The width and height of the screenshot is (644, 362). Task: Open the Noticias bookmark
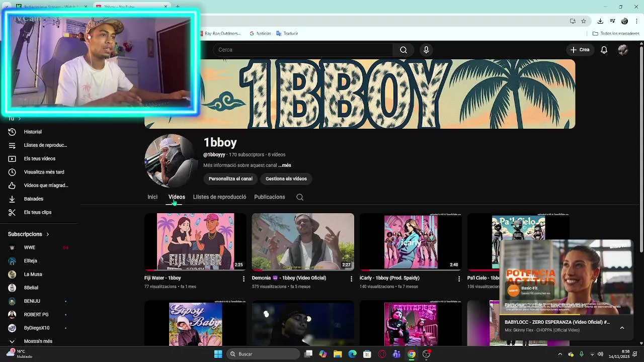(x=260, y=34)
